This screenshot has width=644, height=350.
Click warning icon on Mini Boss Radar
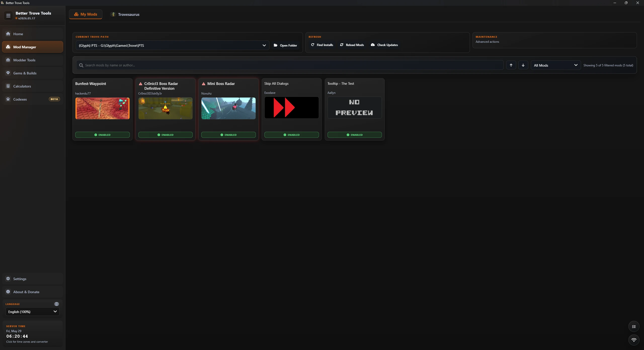pos(204,84)
